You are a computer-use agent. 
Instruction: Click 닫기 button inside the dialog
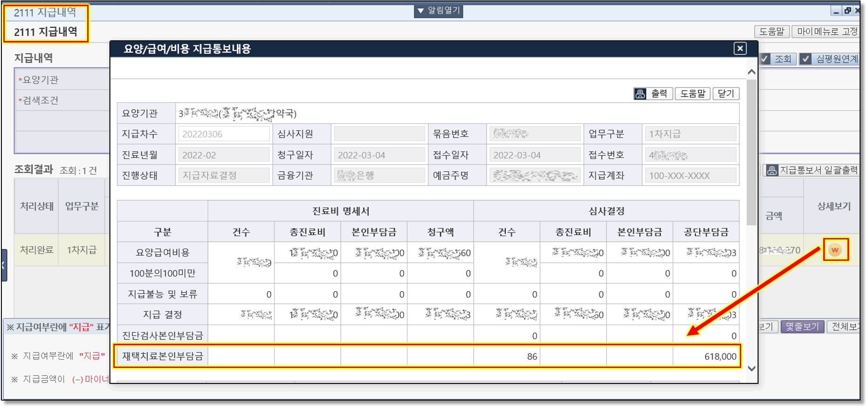[x=725, y=94]
